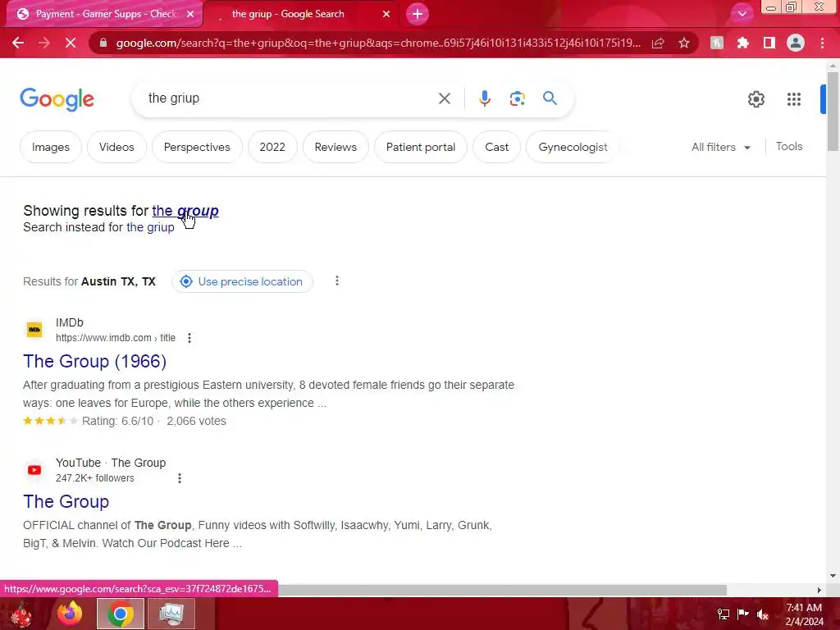Open The Group (1966) result
The height and width of the screenshot is (630, 840).
click(95, 361)
